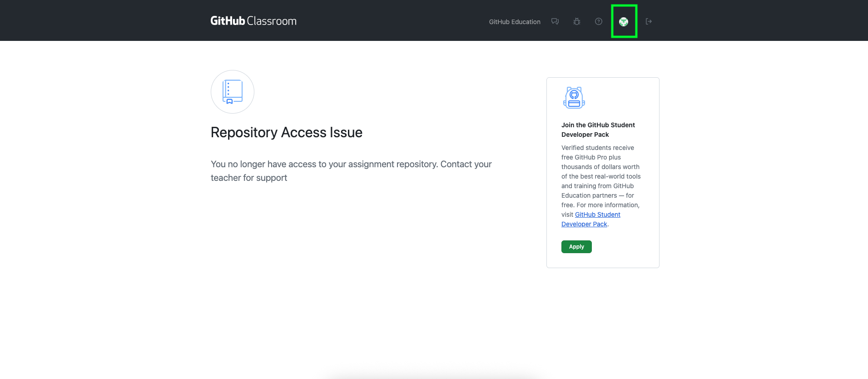Image resolution: width=868 pixels, height=379 pixels.
Task: Sign out using the exit arrow icon
Action: click(x=649, y=21)
